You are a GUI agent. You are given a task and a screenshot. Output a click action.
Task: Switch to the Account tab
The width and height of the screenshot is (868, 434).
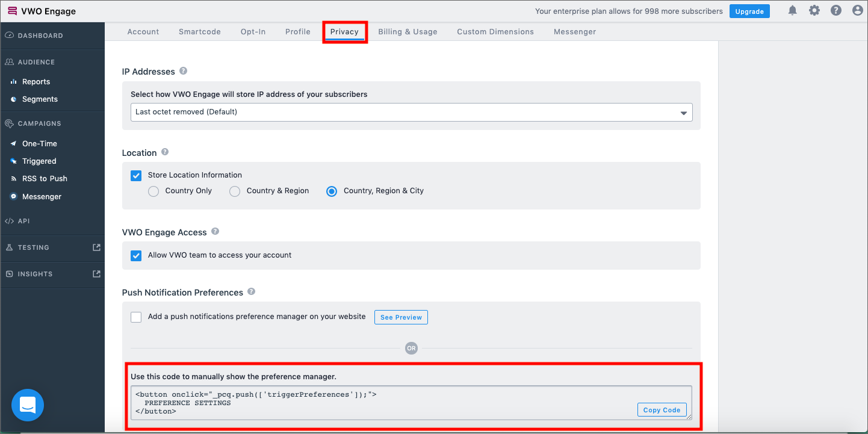point(143,31)
